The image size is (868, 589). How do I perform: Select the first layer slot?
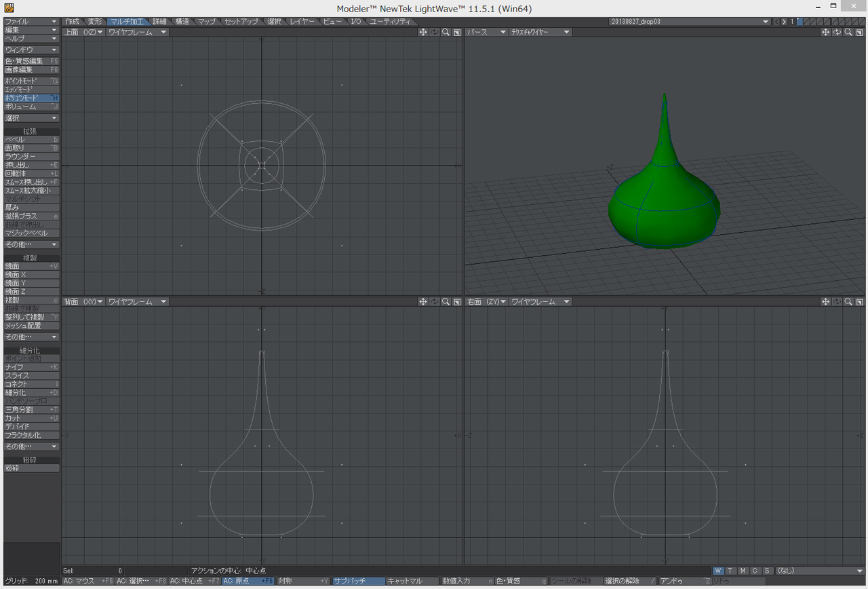[x=800, y=22]
